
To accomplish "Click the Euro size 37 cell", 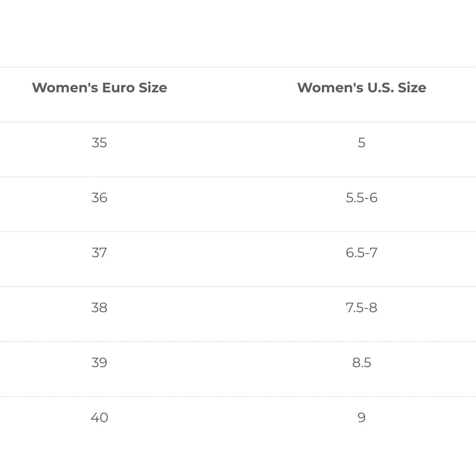I will pos(99,252).
